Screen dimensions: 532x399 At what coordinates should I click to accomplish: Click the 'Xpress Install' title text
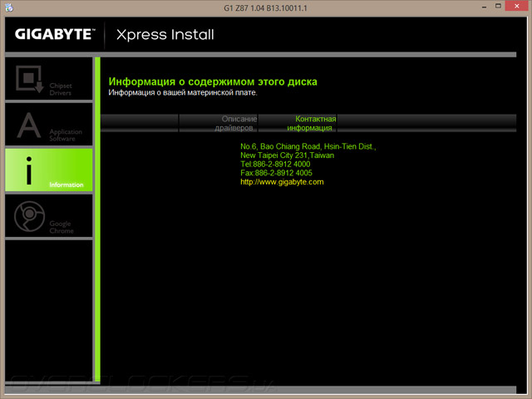(x=165, y=35)
